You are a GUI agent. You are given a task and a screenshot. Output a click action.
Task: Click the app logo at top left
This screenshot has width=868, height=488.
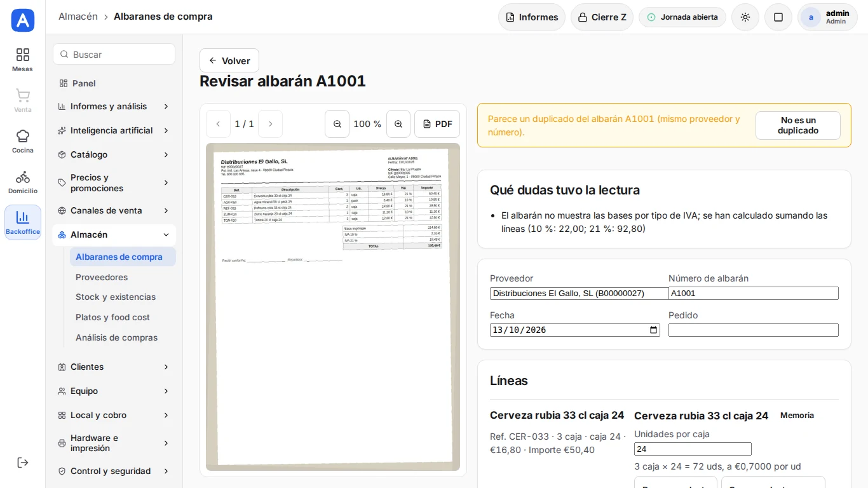23,20
